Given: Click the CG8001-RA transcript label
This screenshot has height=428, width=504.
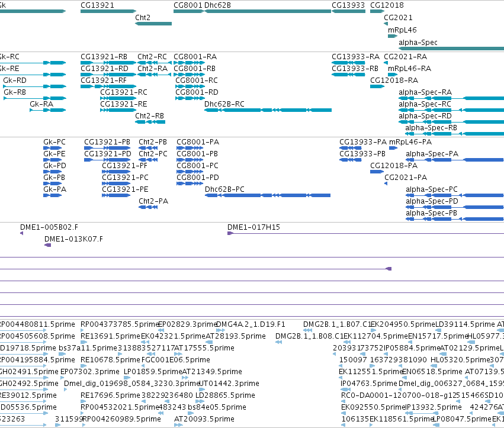Looking at the screenshot, I should [x=195, y=57].
